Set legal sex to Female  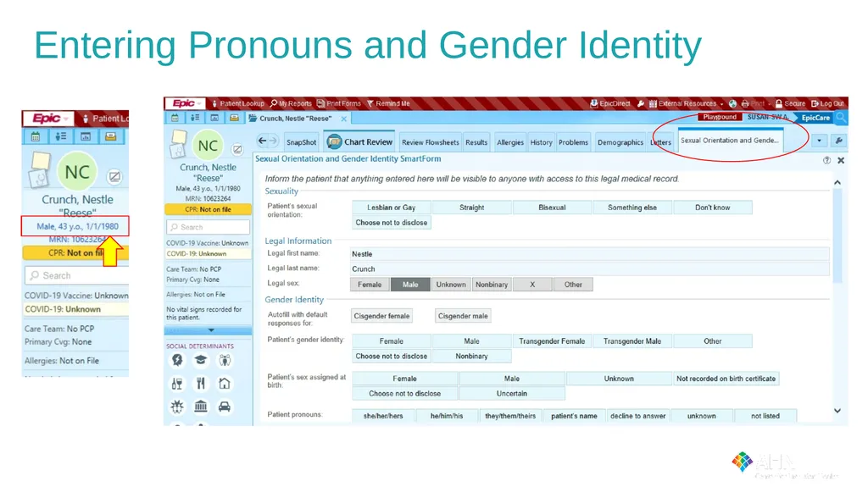(370, 285)
